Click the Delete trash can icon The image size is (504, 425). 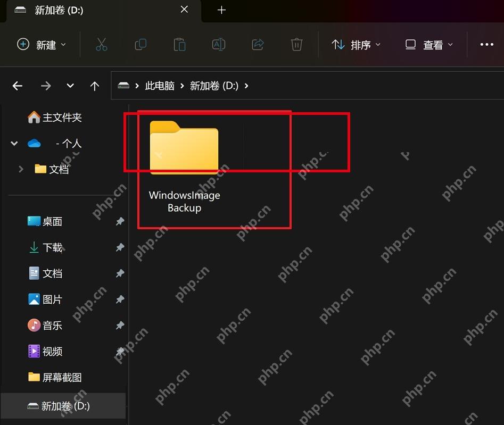296,44
